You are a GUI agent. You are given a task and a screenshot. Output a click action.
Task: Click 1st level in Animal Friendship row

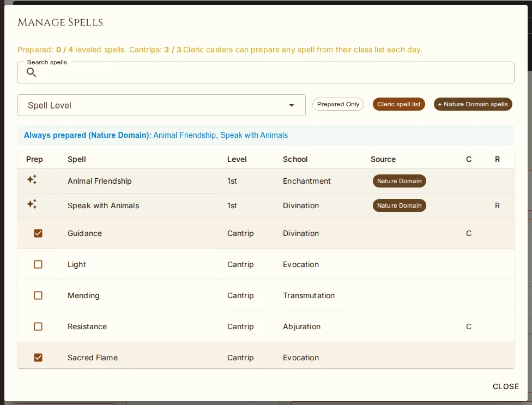click(232, 181)
